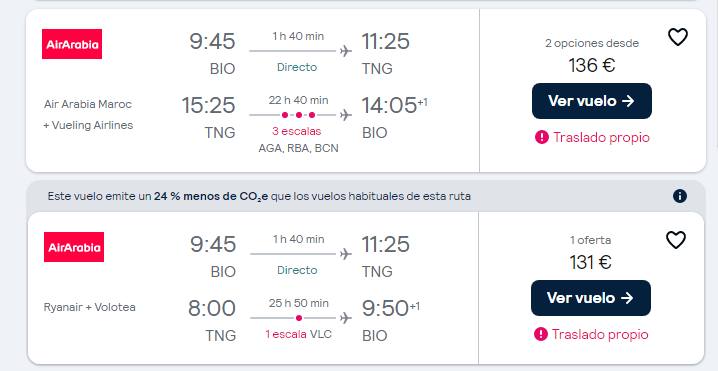Open CO2 emissions info icon
This screenshot has height=371, width=718.
[x=680, y=196]
